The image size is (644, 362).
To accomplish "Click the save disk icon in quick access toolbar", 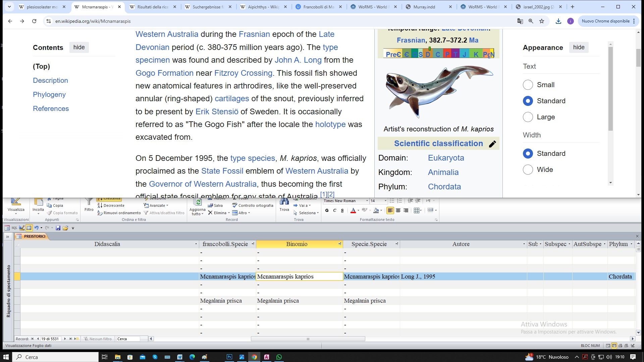I will [58, 228].
